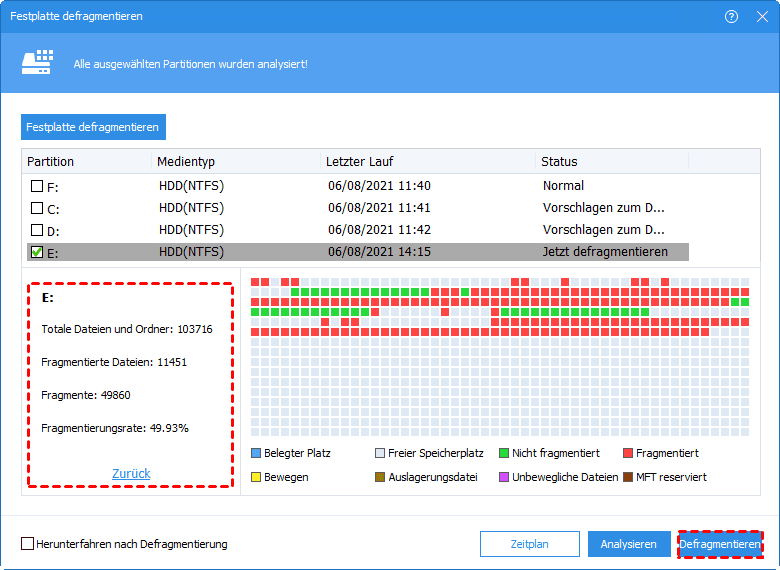Select the F: row status Normal
This screenshot has width=780, height=570.
tap(563, 186)
